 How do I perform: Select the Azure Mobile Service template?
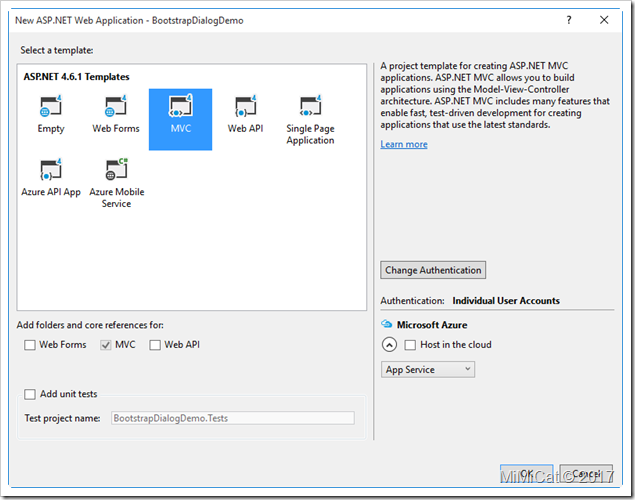pyautogui.click(x=117, y=183)
